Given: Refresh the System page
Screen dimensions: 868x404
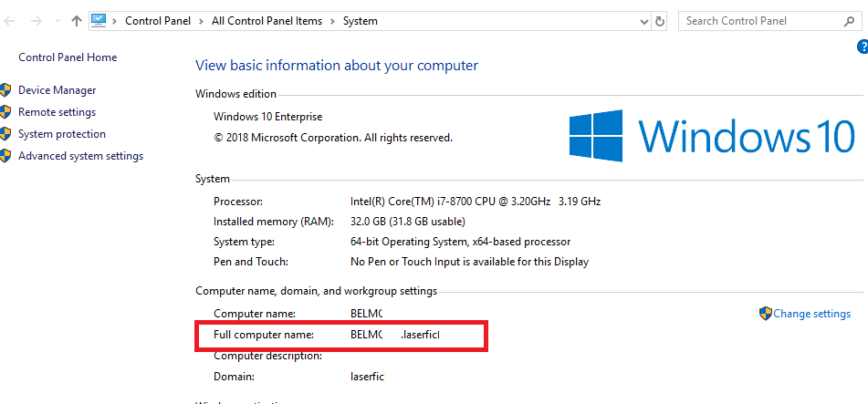Looking at the screenshot, I should (660, 21).
